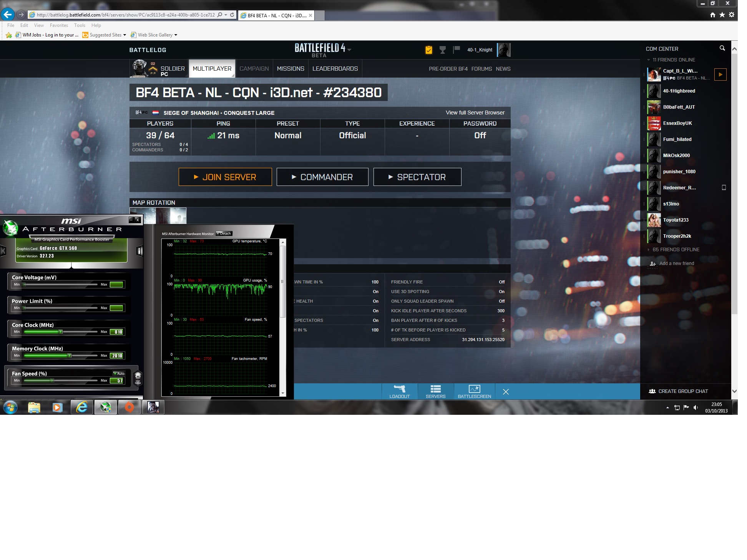This screenshot has width=747, height=560.
Task: Open the address bar dropdown arrow
Action: 226,15
